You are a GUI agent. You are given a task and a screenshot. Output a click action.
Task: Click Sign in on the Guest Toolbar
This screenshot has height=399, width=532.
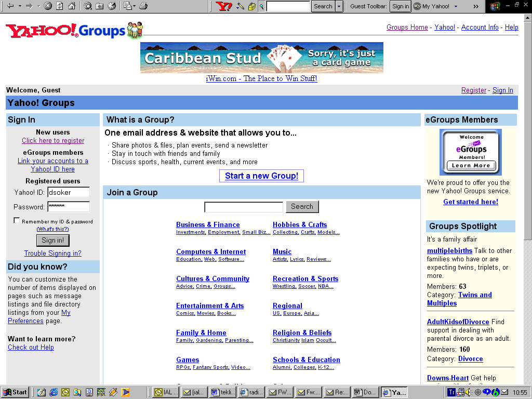(x=401, y=6)
